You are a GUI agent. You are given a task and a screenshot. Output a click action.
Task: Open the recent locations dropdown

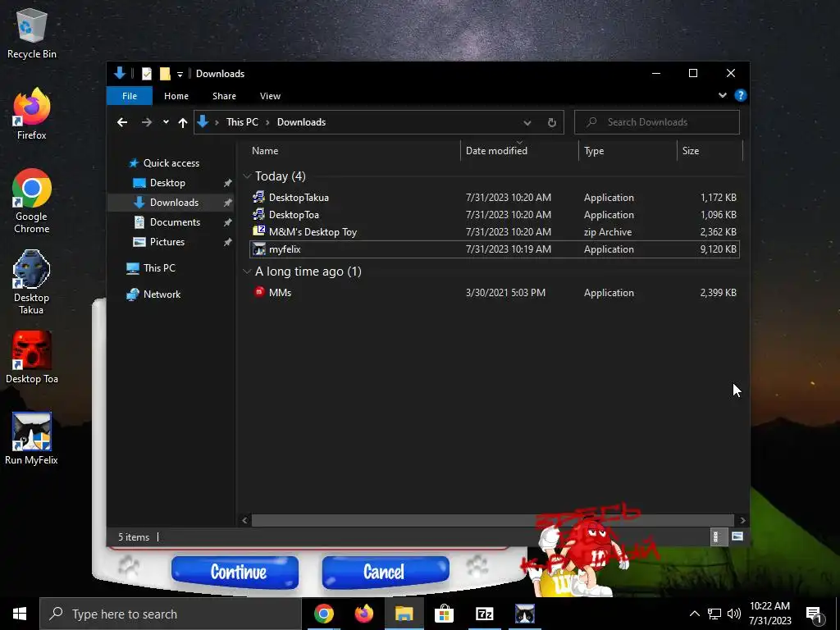[166, 122]
